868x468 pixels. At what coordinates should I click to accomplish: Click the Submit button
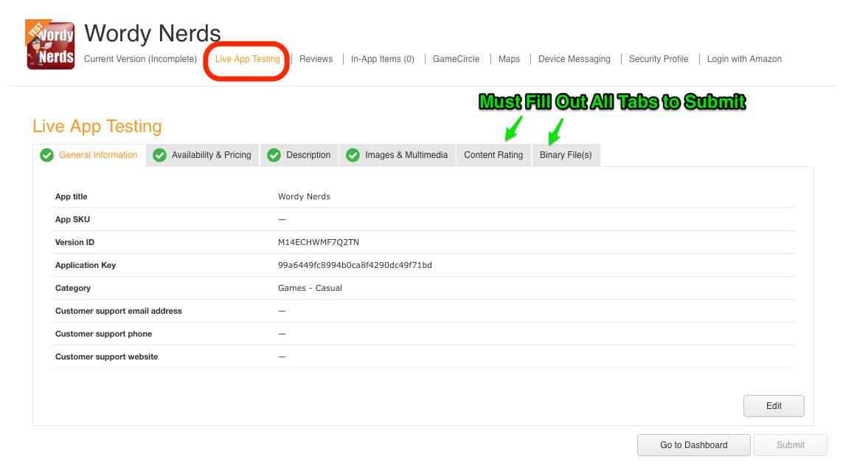[791, 445]
